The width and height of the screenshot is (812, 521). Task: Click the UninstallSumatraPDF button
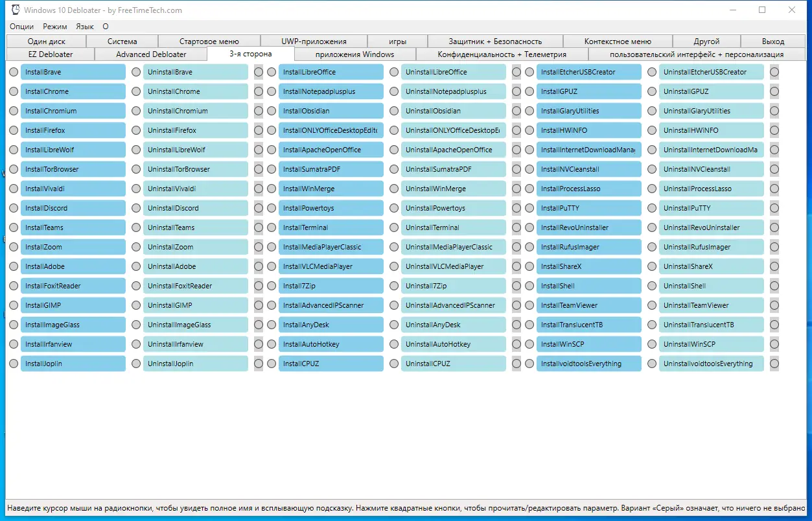[x=454, y=169]
